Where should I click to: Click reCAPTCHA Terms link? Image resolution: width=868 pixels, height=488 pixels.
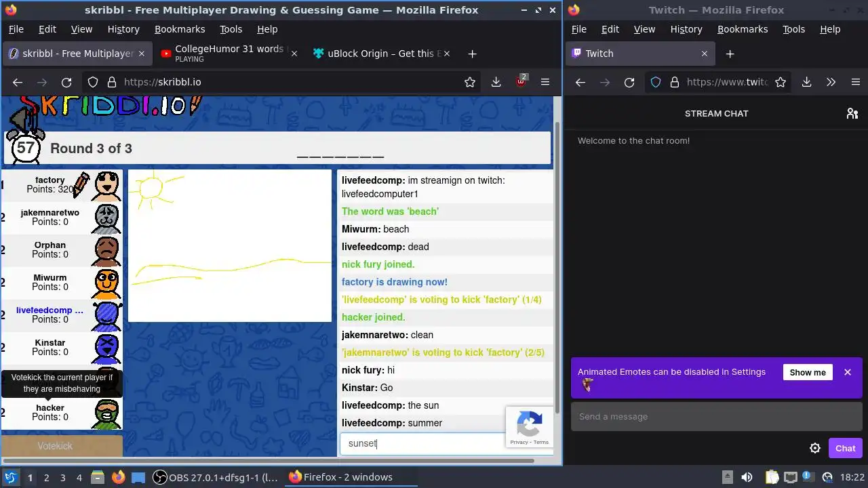[x=541, y=442]
